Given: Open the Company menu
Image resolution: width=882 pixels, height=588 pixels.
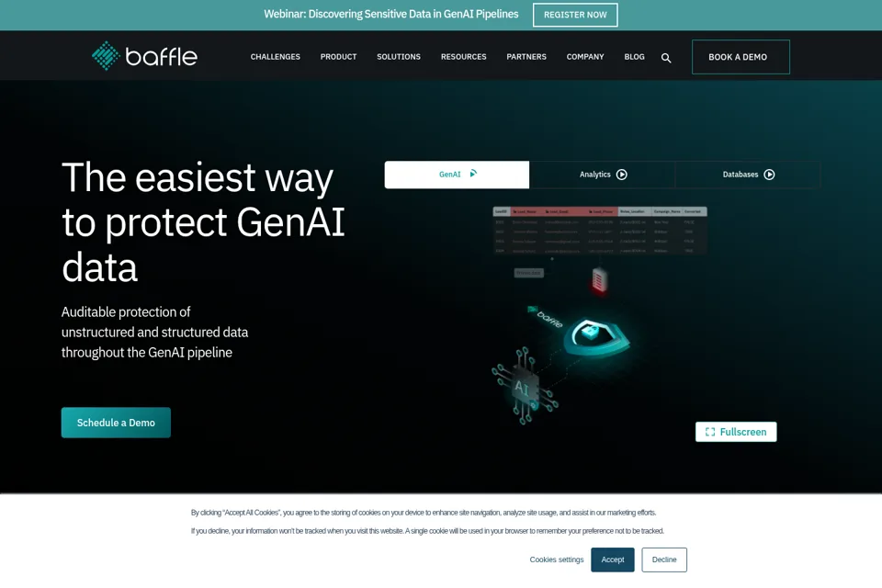Looking at the screenshot, I should click(x=585, y=57).
